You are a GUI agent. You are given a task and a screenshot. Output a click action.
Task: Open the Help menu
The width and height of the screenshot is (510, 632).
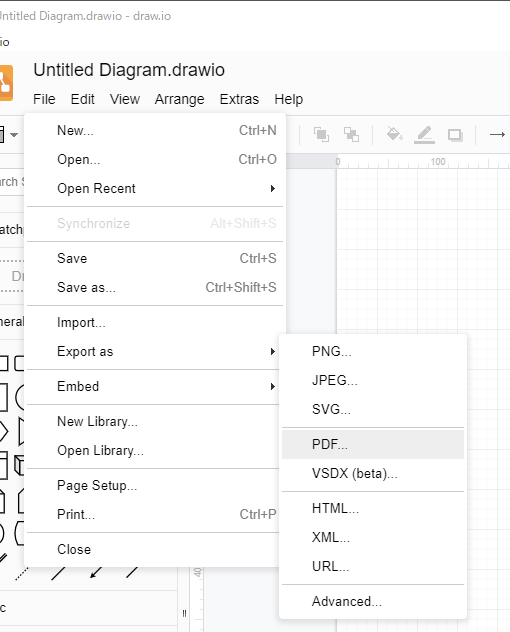[x=289, y=99]
